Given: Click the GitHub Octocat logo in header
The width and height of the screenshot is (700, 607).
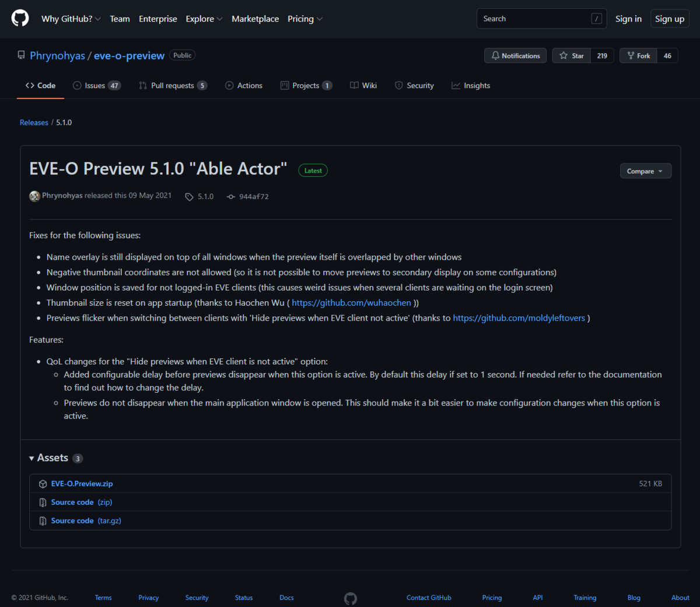Looking at the screenshot, I should [x=20, y=19].
